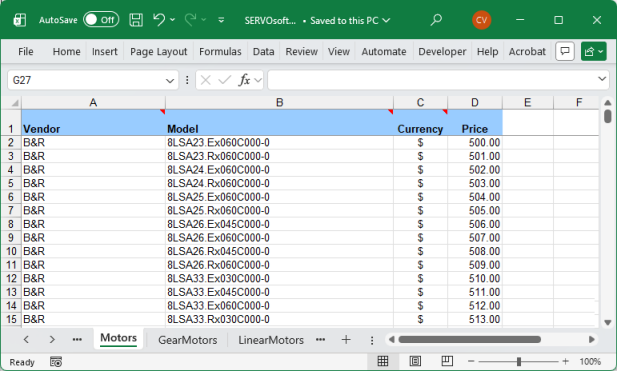
Task: Click the macro recording status bar icon
Action: click(x=56, y=362)
